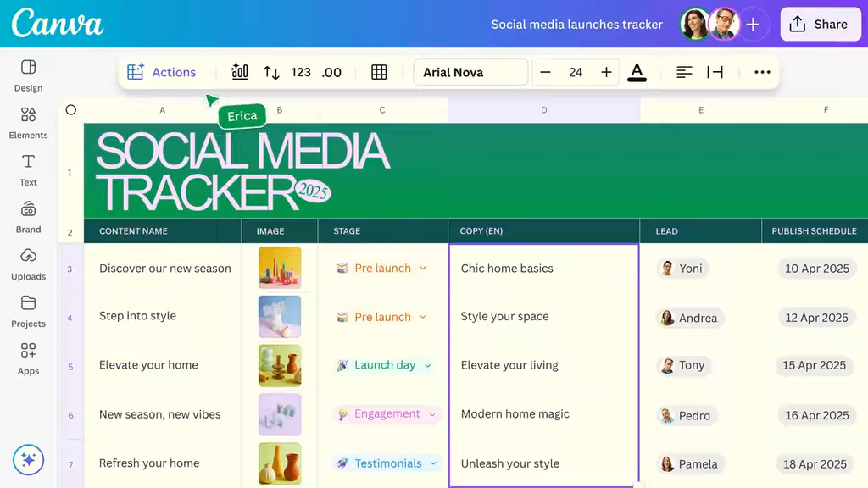This screenshot has height=488, width=868.
Task: Open the Brand kit panel
Action: [28, 217]
